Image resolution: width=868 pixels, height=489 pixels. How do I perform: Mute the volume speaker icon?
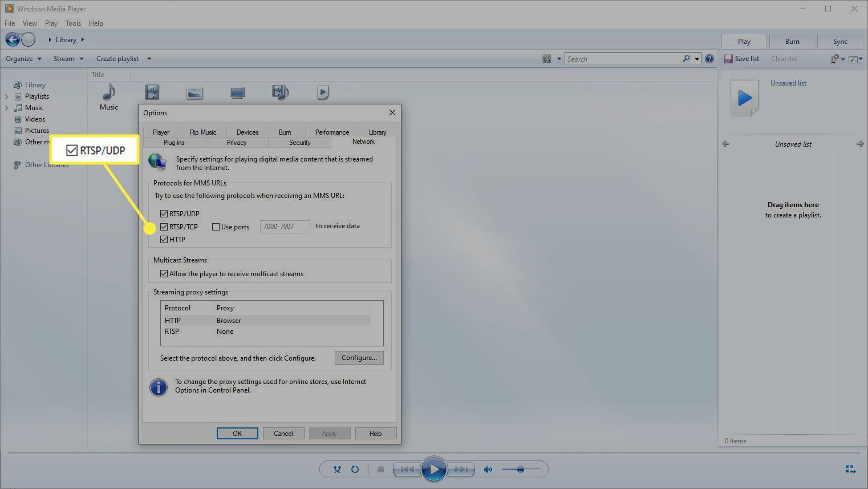(488, 470)
